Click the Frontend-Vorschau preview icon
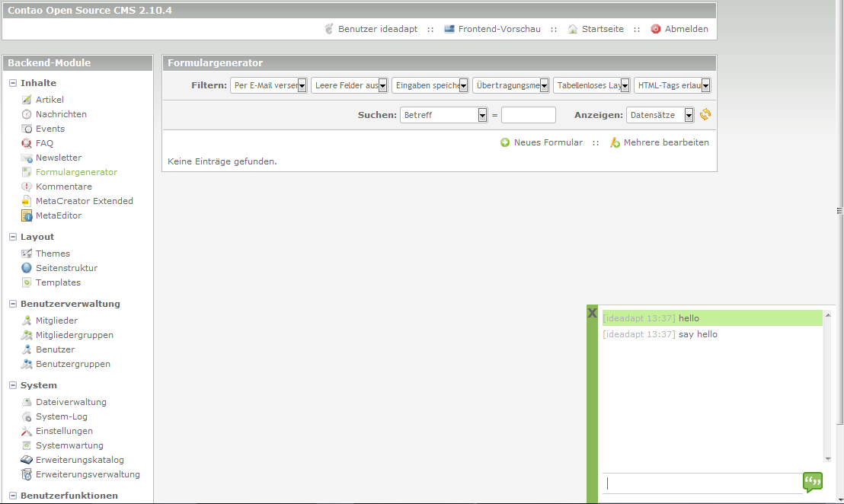 (449, 29)
